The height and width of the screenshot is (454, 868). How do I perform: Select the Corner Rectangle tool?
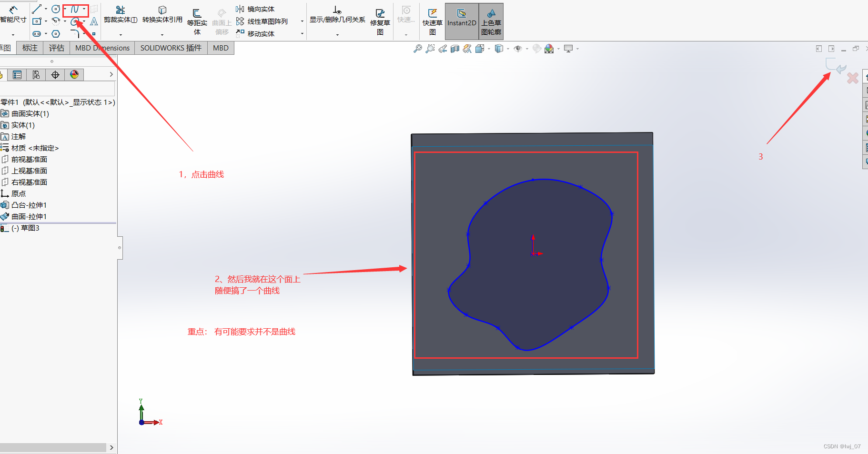37,21
